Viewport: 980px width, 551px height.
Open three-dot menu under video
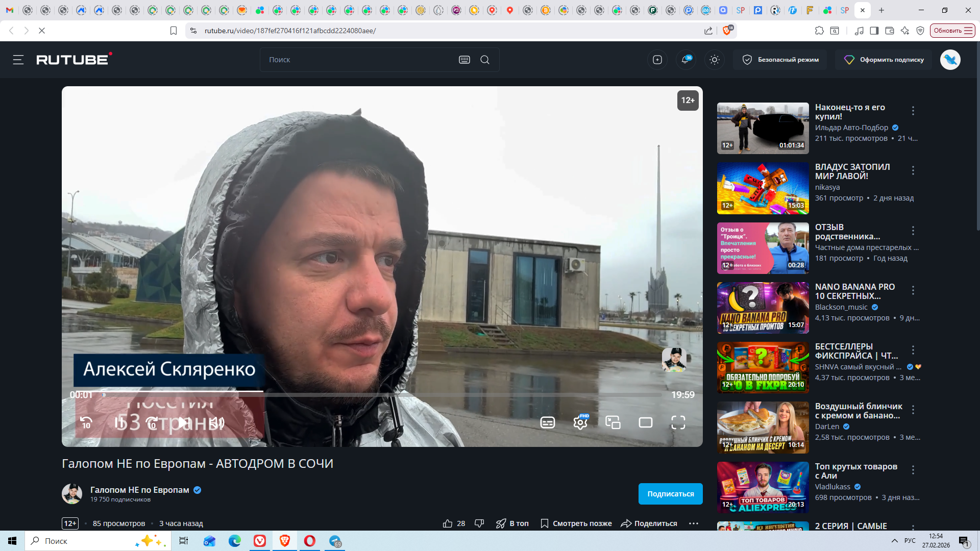click(693, 523)
